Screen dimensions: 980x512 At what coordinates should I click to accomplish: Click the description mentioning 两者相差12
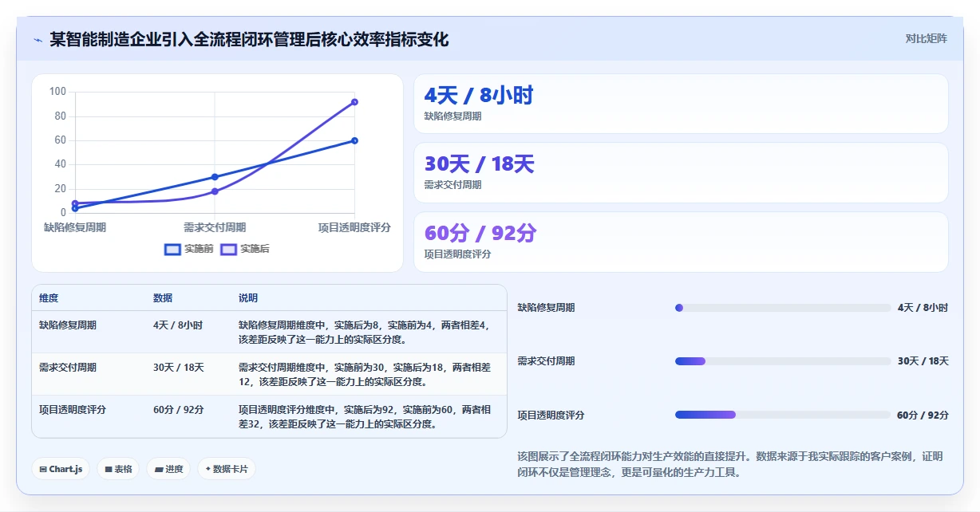[366, 374]
